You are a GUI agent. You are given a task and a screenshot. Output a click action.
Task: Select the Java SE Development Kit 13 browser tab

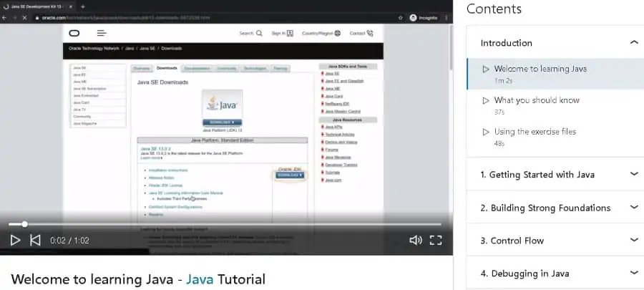point(37,6)
